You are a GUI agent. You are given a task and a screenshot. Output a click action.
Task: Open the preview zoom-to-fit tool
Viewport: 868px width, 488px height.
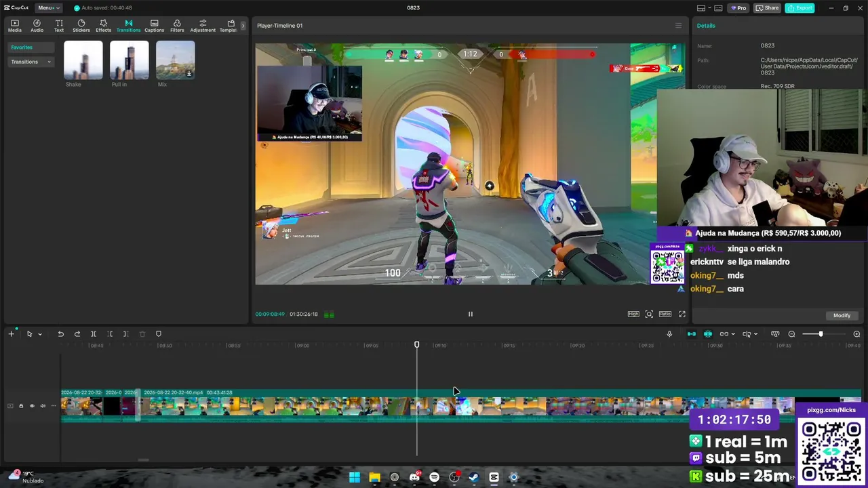click(x=649, y=314)
